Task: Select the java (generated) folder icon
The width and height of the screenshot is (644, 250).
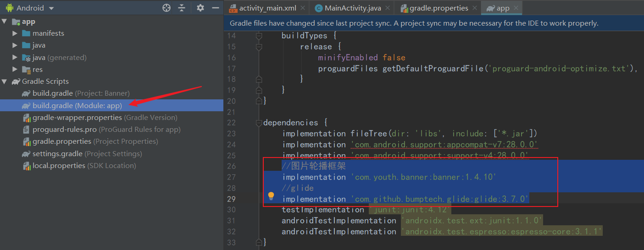Action: coord(26,57)
